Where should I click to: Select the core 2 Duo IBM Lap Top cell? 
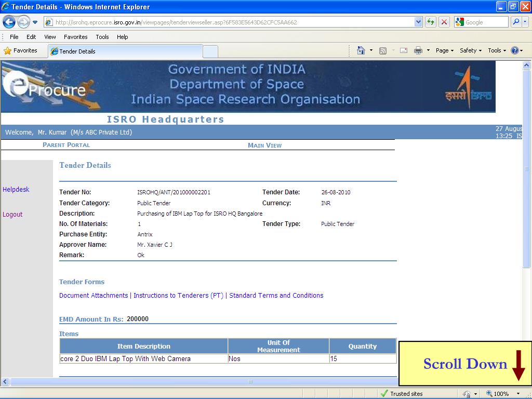[x=143, y=359]
